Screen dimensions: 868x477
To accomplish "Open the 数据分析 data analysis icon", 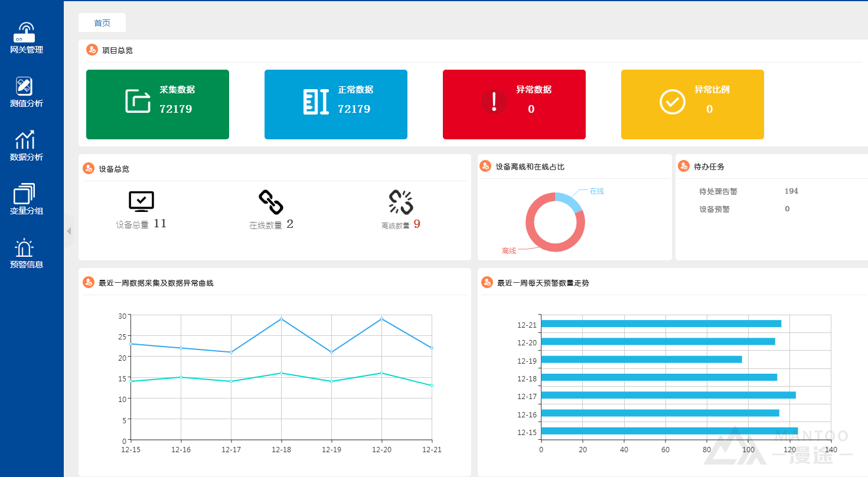I will click(x=25, y=140).
